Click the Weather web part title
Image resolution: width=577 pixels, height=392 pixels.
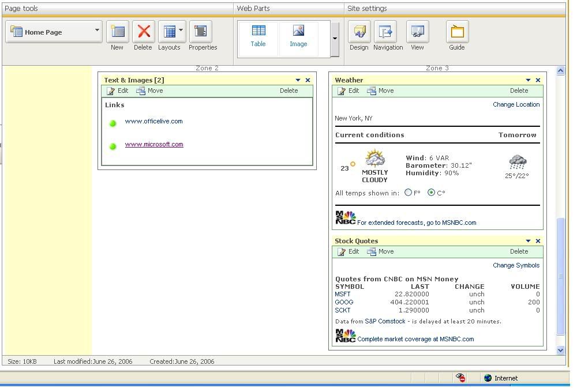click(x=349, y=80)
